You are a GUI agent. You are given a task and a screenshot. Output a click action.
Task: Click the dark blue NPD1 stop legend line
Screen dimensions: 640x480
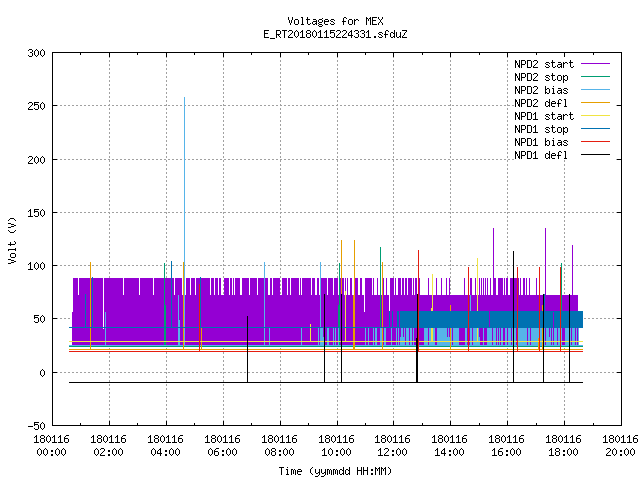(595, 129)
